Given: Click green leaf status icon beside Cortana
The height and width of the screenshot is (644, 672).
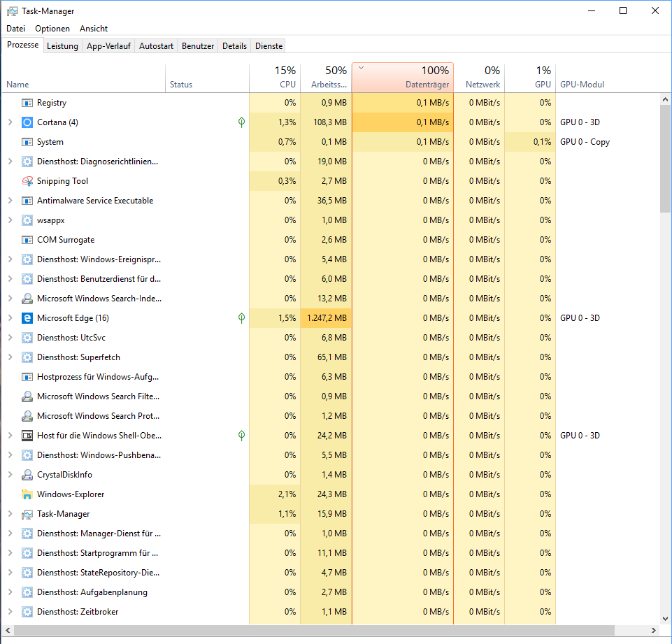Looking at the screenshot, I should click(241, 122).
